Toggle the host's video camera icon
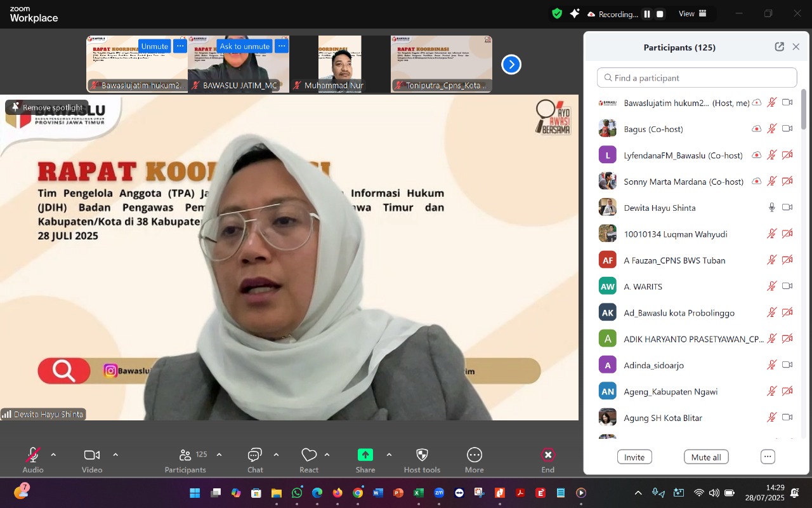The image size is (812, 508). tap(788, 102)
